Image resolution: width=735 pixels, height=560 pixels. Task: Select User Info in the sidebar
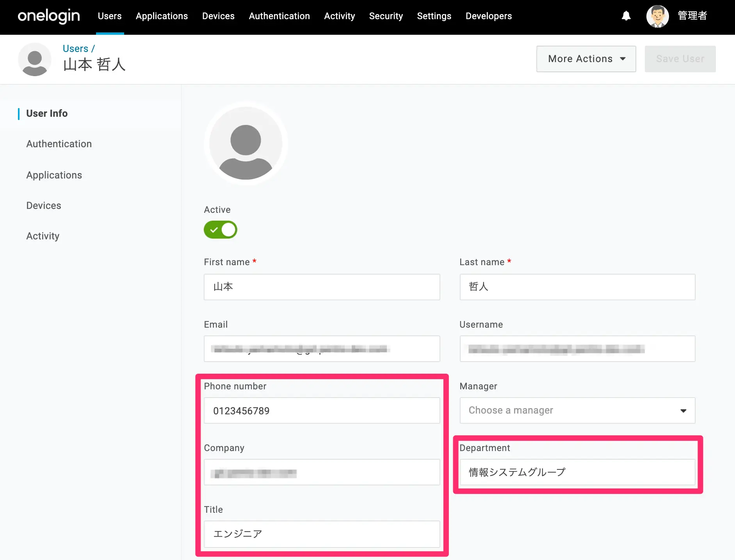pyautogui.click(x=47, y=113)
